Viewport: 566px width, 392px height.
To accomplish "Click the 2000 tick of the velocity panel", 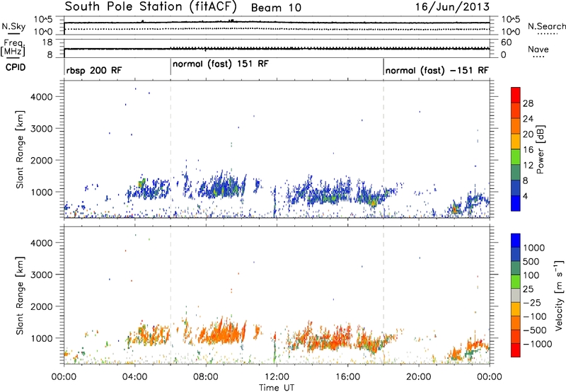I will tap(42, 306).
